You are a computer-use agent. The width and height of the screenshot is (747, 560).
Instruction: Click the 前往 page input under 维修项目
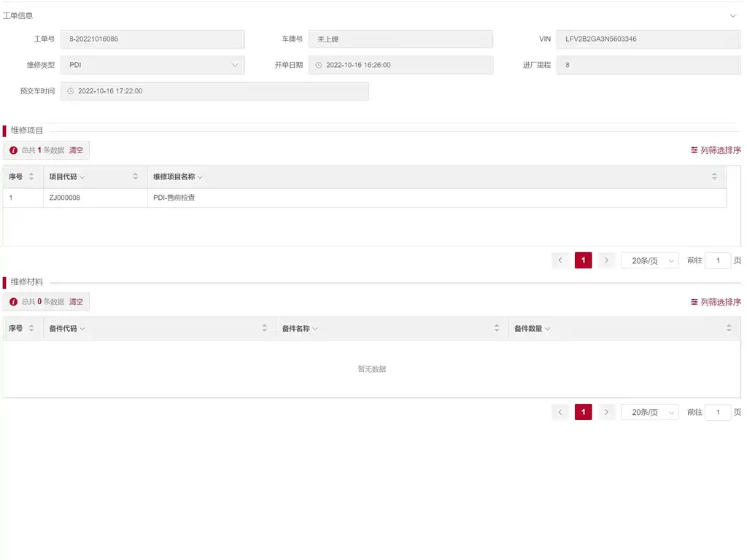pos(718,260)
